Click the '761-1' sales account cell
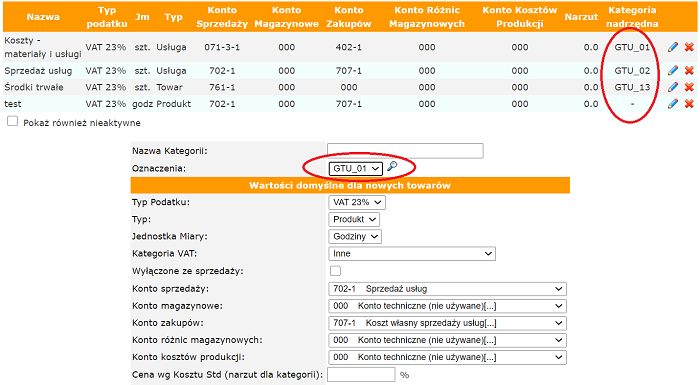This screenshot has height=385, width=700. click(x=222, y=87)
